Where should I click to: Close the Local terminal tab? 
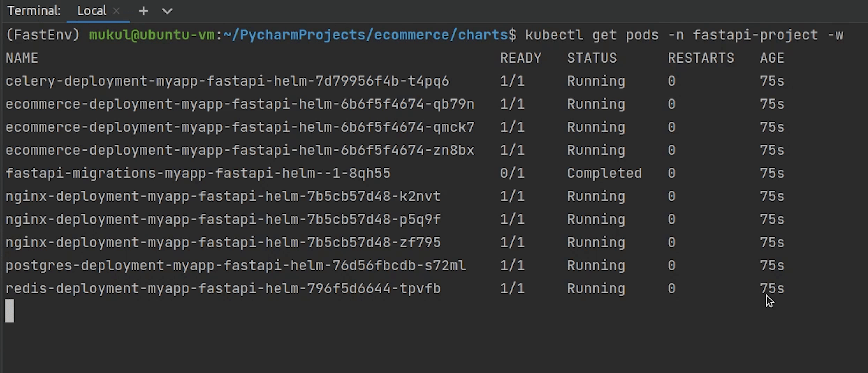(x=117, y=11)
